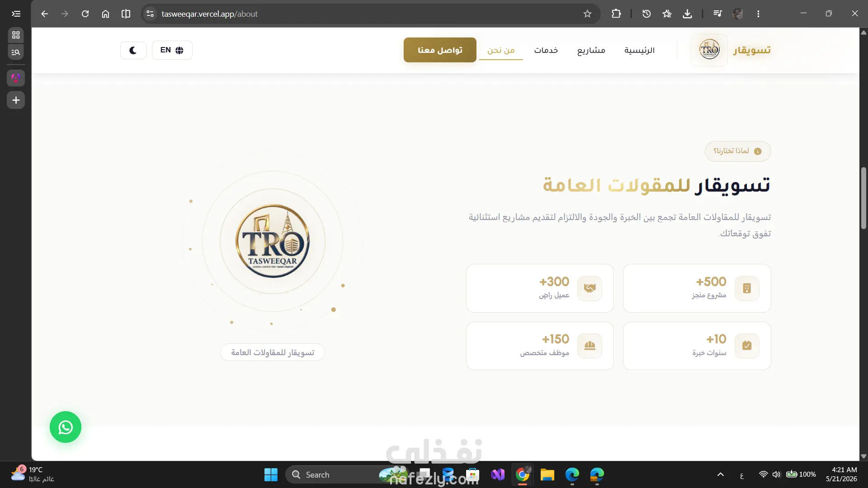This screenshot has height=488, width=868.
Task: Open the 19°C weather widget
Action: pyautogui.click(x=33, y=474)
